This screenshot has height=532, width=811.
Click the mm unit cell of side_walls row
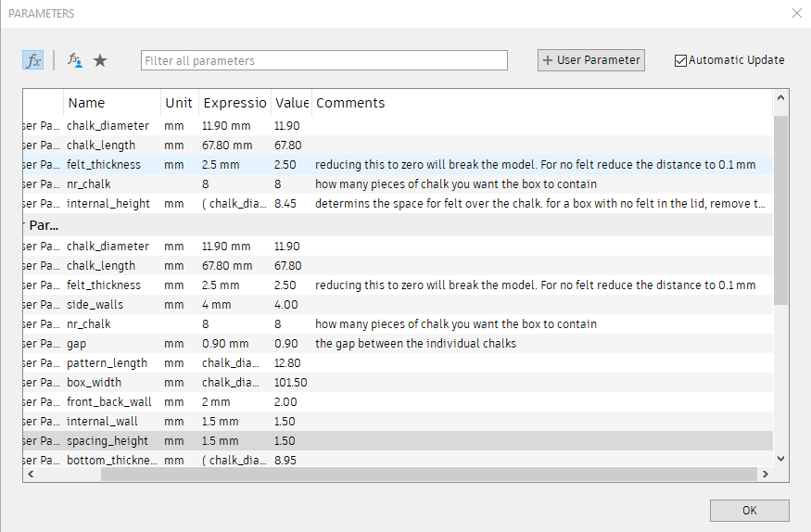(x=174, y=305)
